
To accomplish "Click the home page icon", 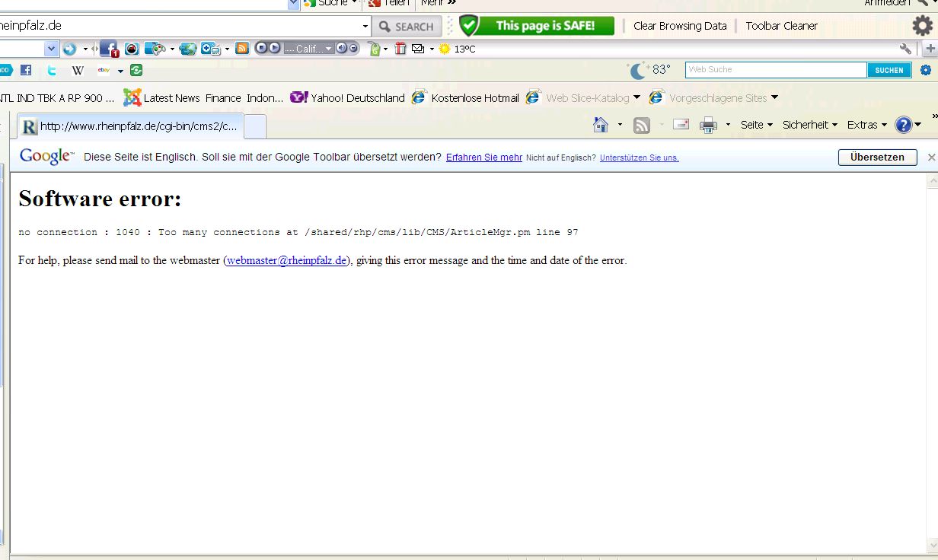I will point(601,125).
